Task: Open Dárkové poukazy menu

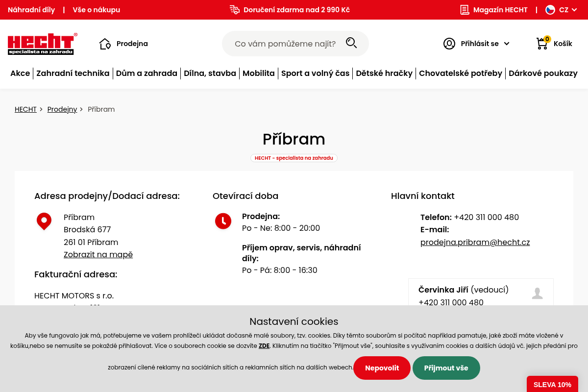Action: (x=543, y=73)
